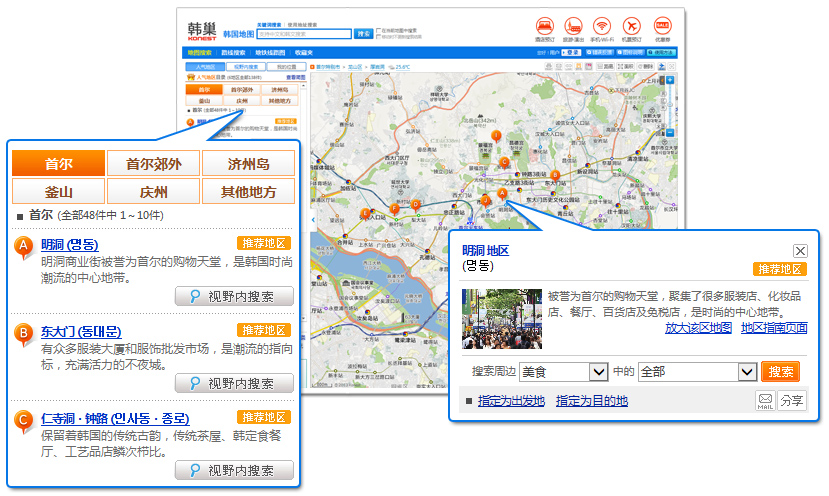This screenshot has width=829, height=496.
Task: Close the 明洞 地区 info popup
Action: (x=800, y=251)
